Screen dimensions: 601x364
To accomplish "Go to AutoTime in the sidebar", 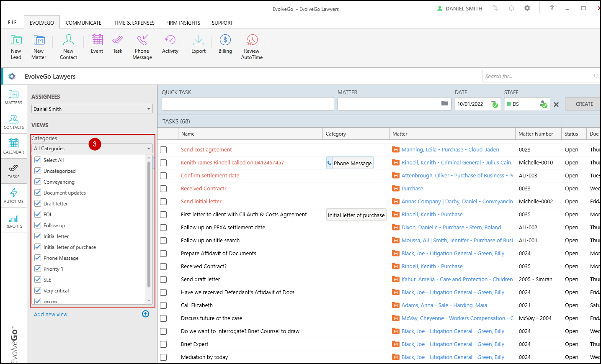I will (14, 196).
